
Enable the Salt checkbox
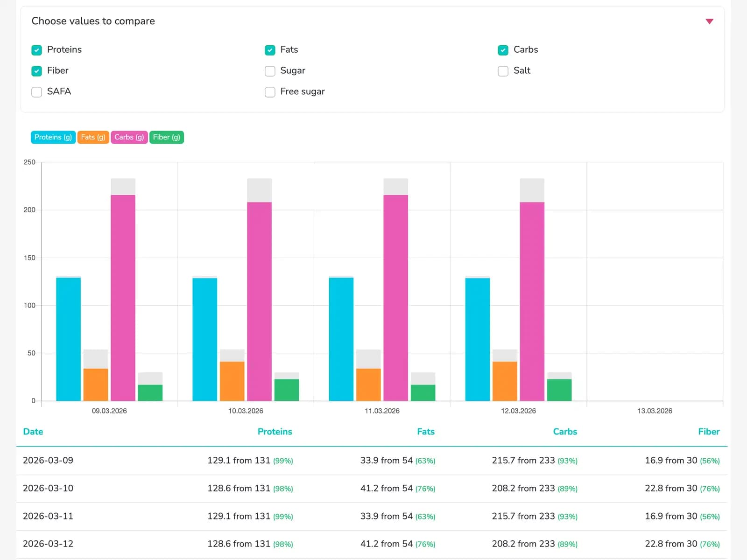(503, 71)
